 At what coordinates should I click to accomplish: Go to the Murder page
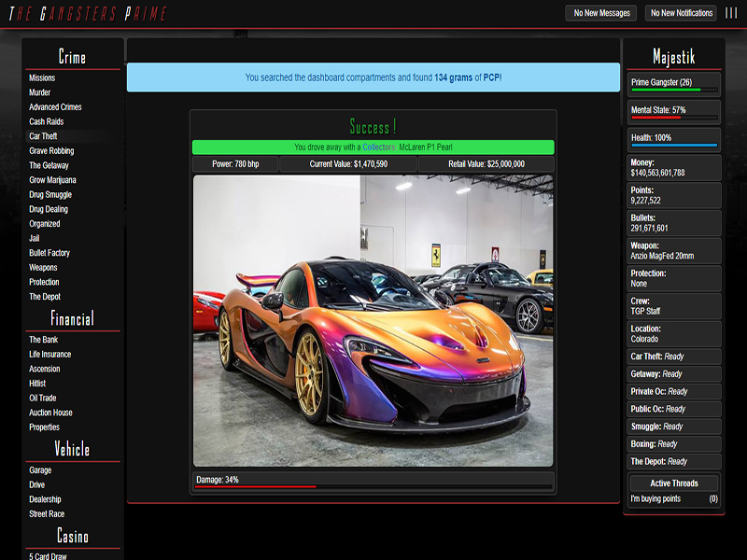coord(39,92)
